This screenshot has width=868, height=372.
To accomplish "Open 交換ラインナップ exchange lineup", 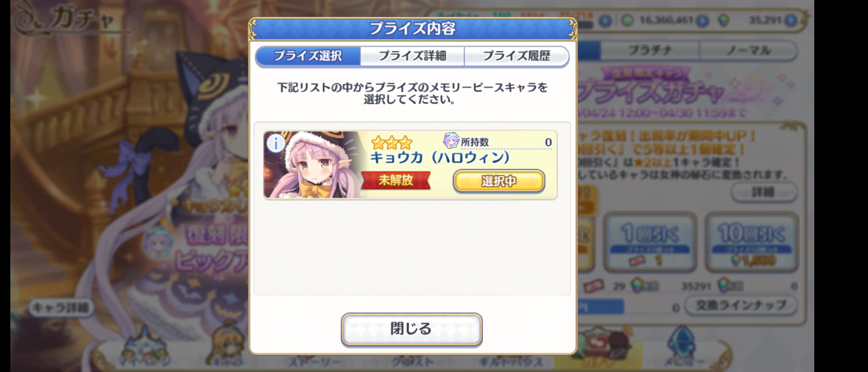I will click(741, 305).
